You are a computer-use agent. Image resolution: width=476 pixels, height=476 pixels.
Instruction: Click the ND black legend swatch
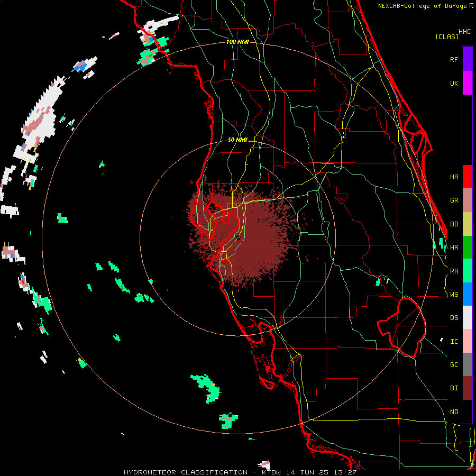coord(467,411)
